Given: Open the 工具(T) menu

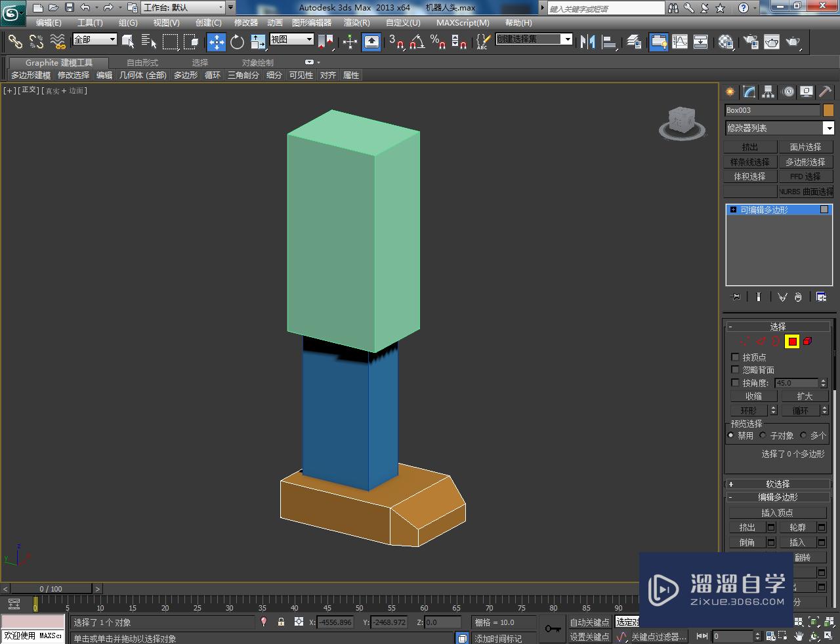Looking at the screenshot, I should [90, 22].
